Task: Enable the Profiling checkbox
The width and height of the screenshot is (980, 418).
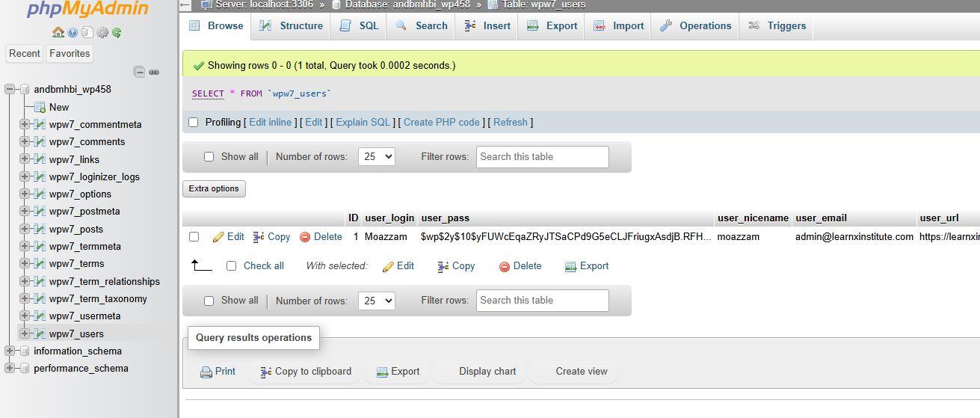Action: click(x=194, y=122)
